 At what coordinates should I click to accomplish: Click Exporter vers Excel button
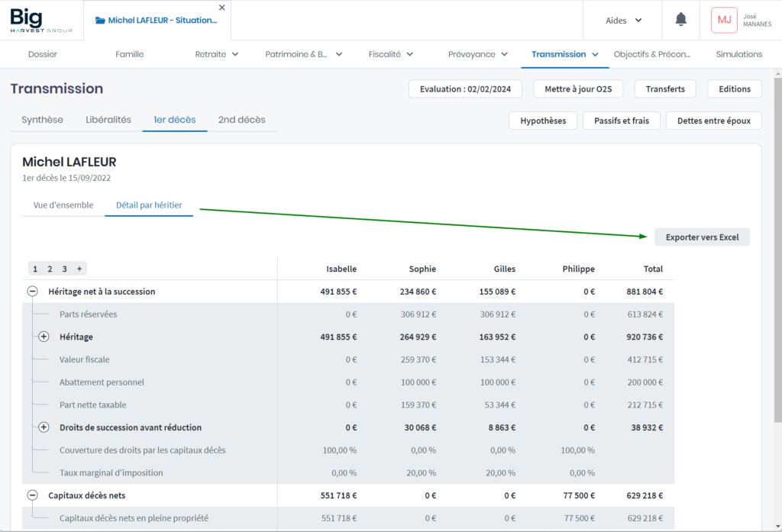(x=702, y=237)
